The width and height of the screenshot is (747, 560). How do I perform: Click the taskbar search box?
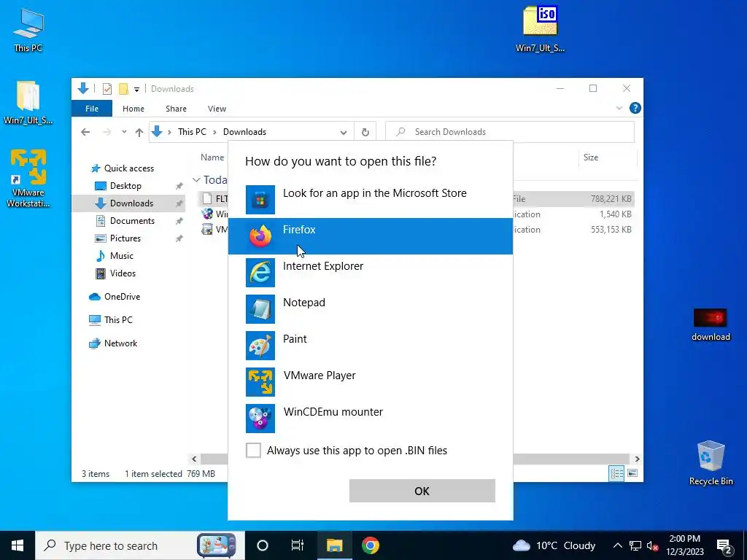(140, 545)
